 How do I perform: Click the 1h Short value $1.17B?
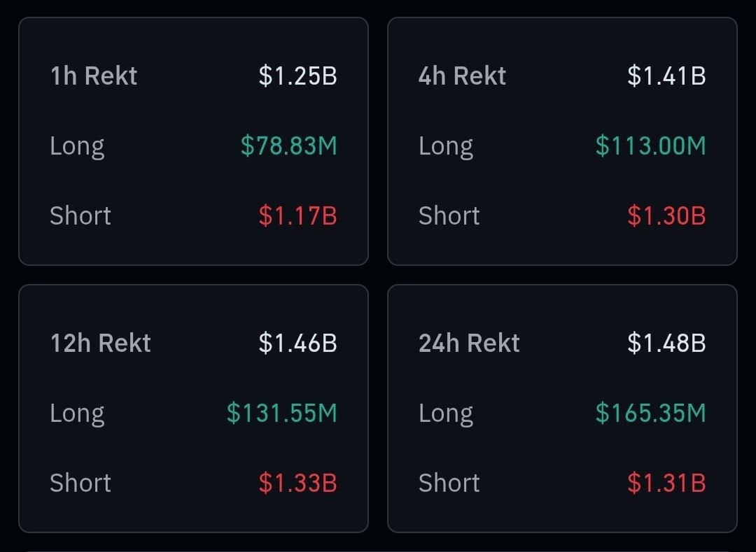click(298, 215)
